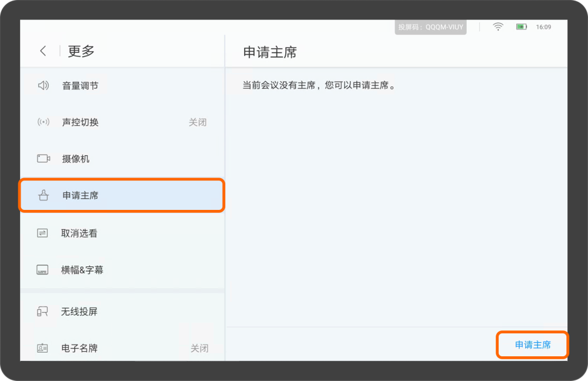Image resolution: width=588 pixels, height=381 pixels.
Task: Select the volume adjustment speaker icon
Action: tap(42, 85)
